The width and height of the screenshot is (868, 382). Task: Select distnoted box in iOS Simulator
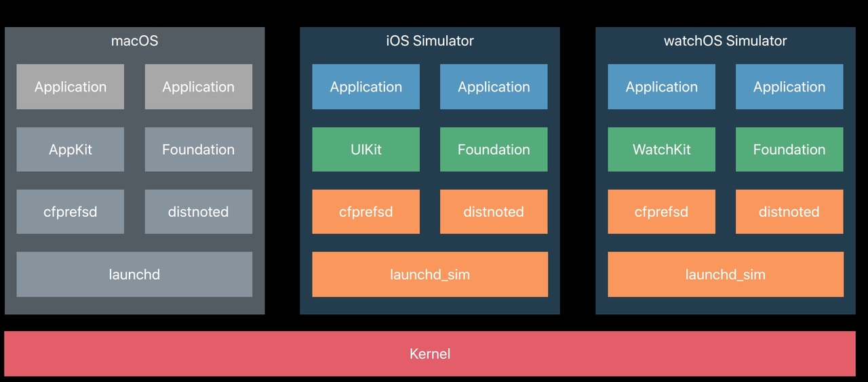(x=494, y=211)
